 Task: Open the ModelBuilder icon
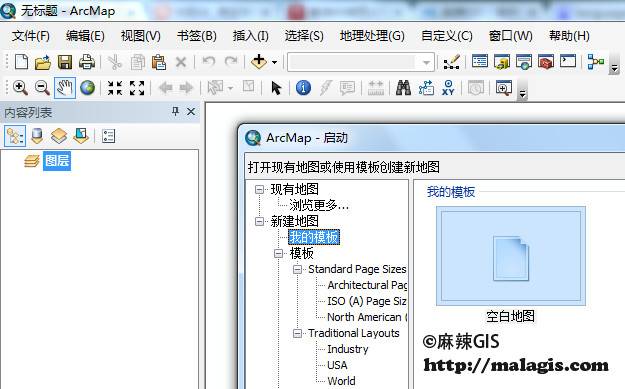point(596,62)
